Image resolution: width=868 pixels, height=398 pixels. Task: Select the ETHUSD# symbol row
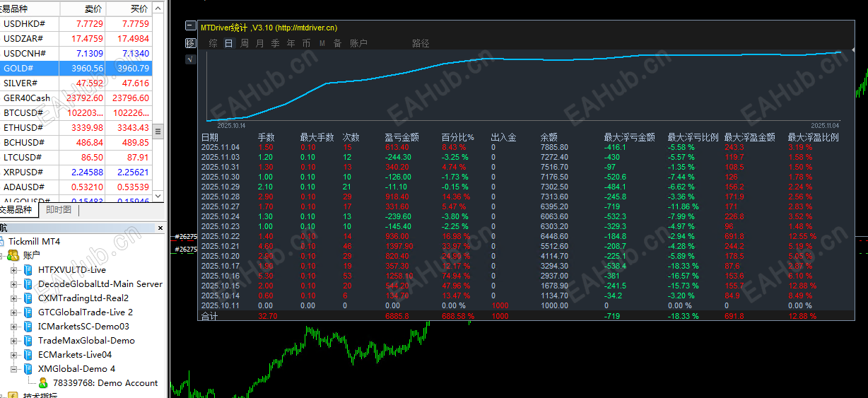(x=76, y=127)
